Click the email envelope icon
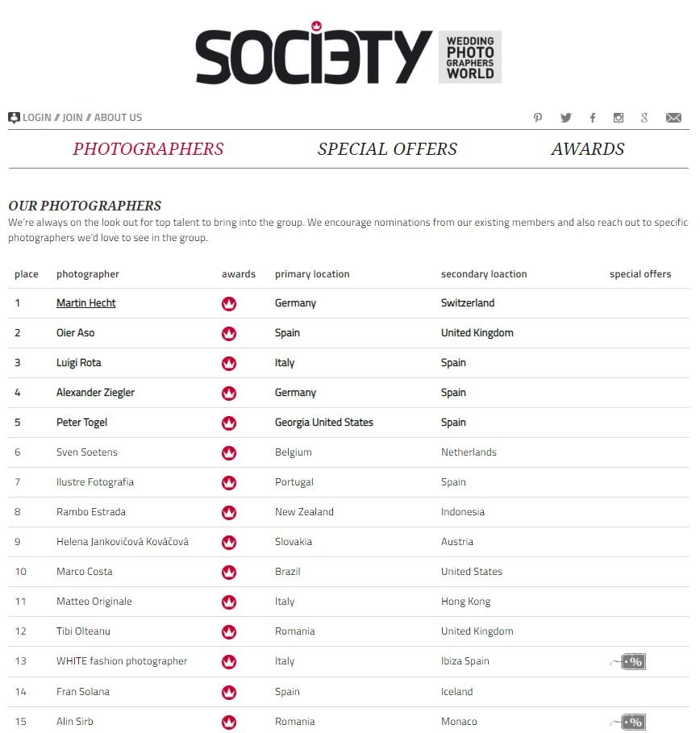This screenshot has height=733, width=700. point(673,118)
